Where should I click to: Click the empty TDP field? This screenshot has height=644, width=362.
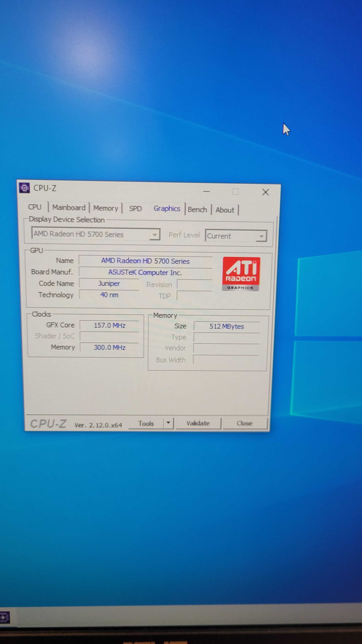point(194,295)
